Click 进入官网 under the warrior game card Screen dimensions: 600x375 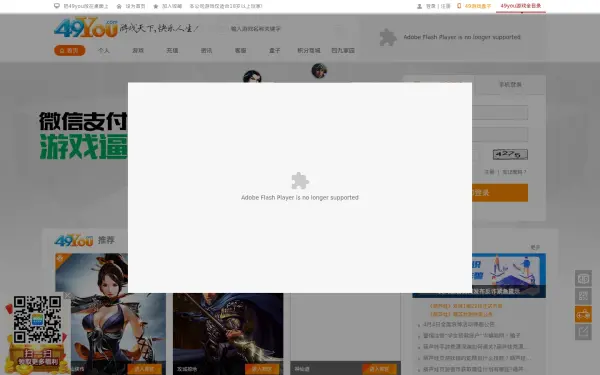point(262,369)
